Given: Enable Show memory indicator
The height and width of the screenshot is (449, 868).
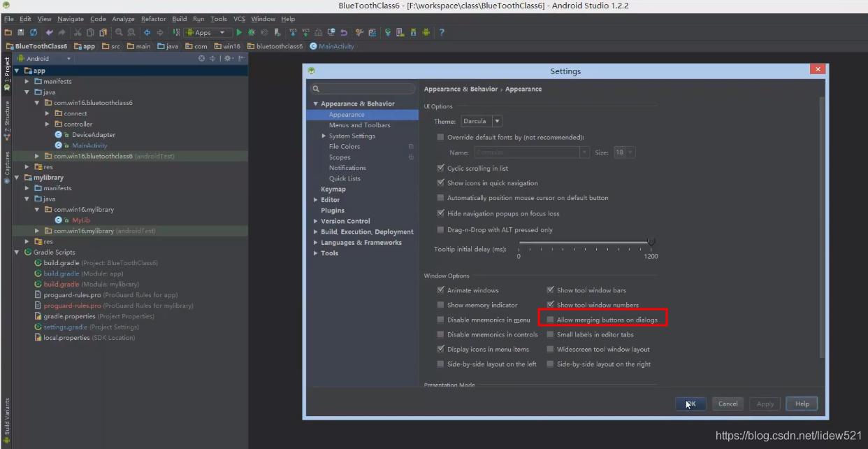Looking at the screenshot, I should point(440,304).
